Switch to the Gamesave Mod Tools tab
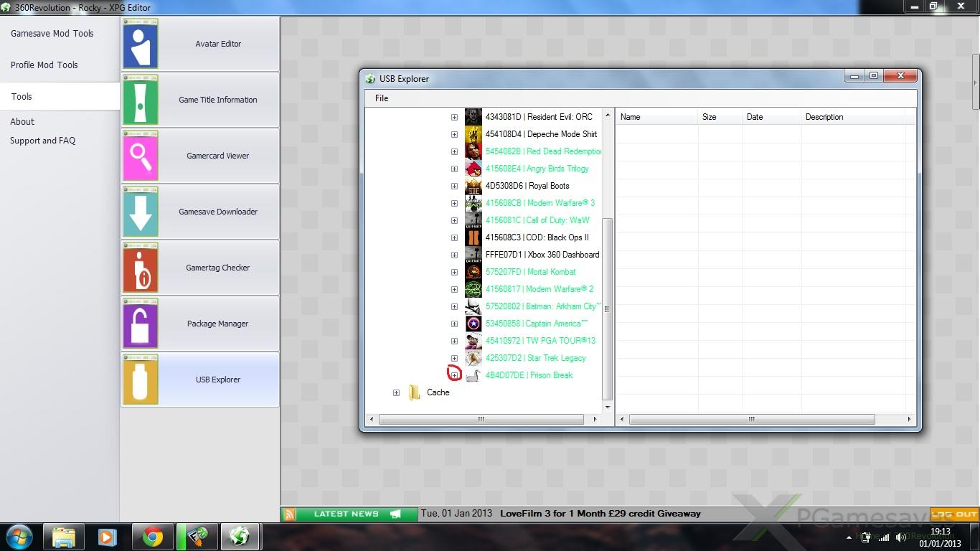Image resolution: width=980 pixels, height=551 pixels. 52,34
